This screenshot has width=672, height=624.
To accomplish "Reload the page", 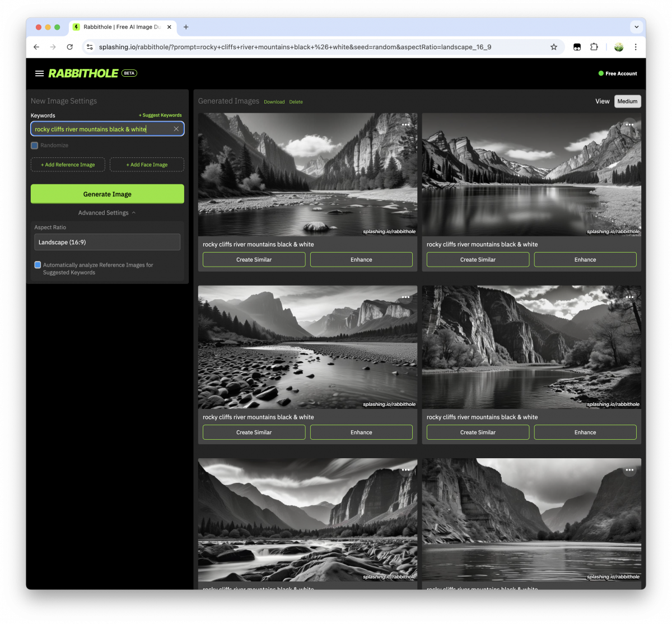I will coord(69,47).
